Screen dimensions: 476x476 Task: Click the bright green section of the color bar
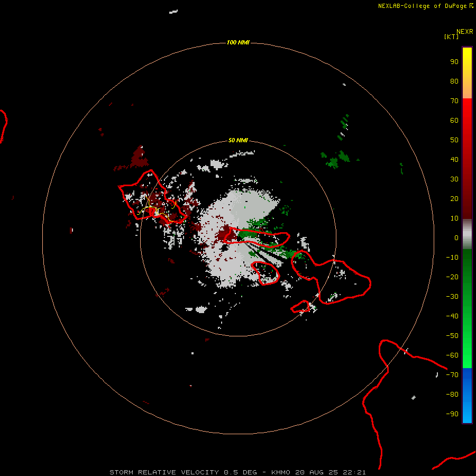pos(467,309)
